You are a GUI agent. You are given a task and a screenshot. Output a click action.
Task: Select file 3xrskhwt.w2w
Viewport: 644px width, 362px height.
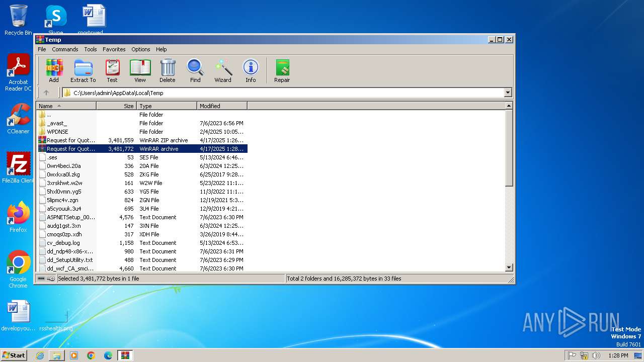pos(142,183)
